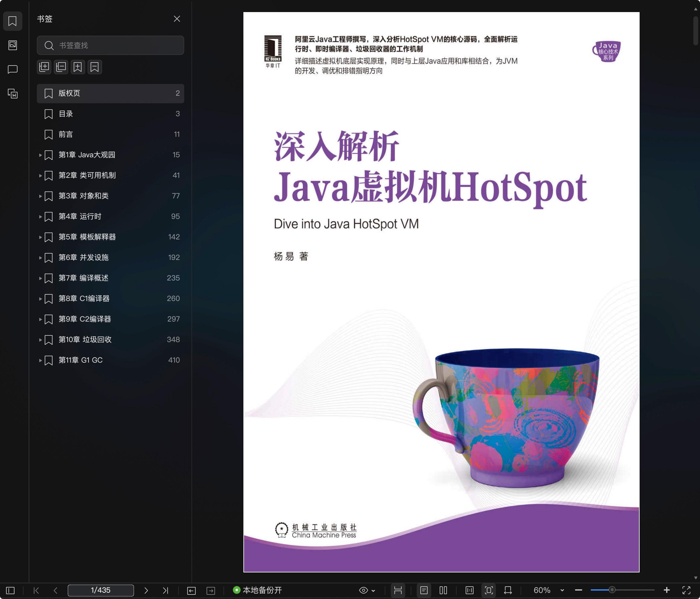Image resolution: width=700 pixels, height=599 pixels.
Task: Click the book cover page
Action: point(441,292)
